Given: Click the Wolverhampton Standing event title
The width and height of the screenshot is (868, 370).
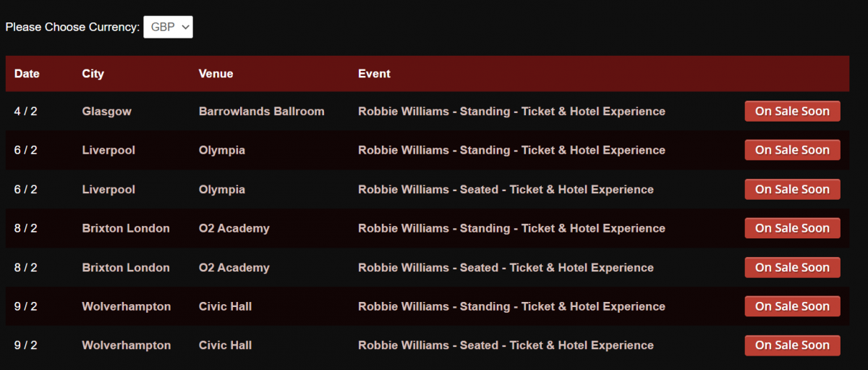Looking at the screenshot, I should [511, 307].
